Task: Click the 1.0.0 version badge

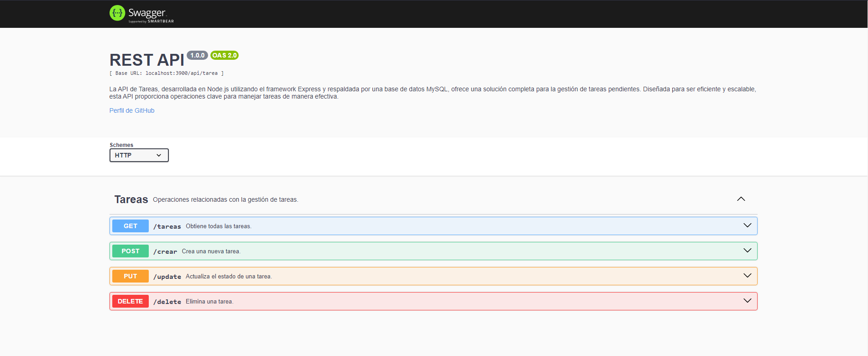Action: click(197, 55)
